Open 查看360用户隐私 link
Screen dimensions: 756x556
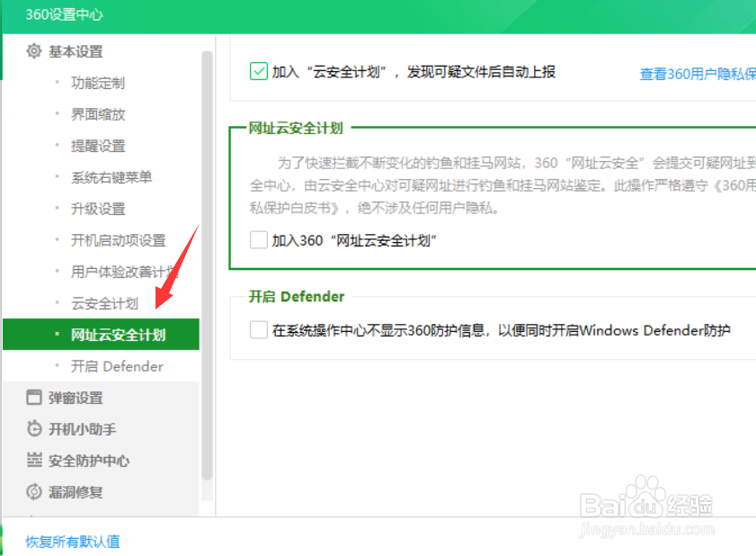[698, 74]
